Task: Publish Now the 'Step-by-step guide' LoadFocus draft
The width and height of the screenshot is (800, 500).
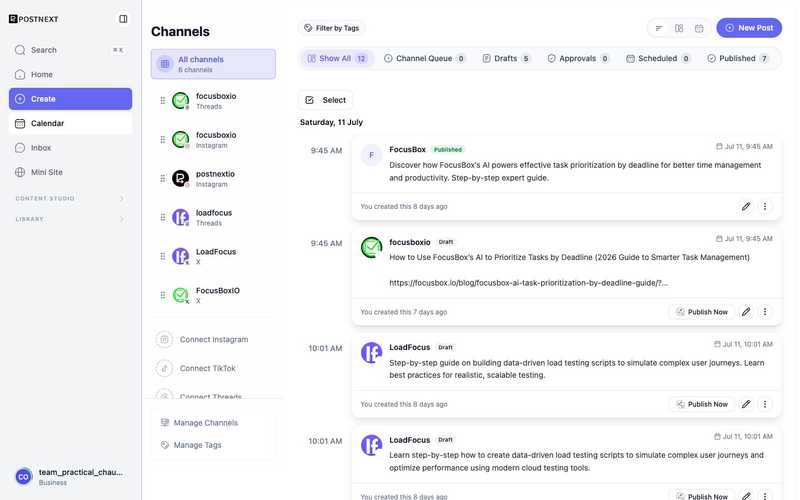Action: click(x=702, y=404)
